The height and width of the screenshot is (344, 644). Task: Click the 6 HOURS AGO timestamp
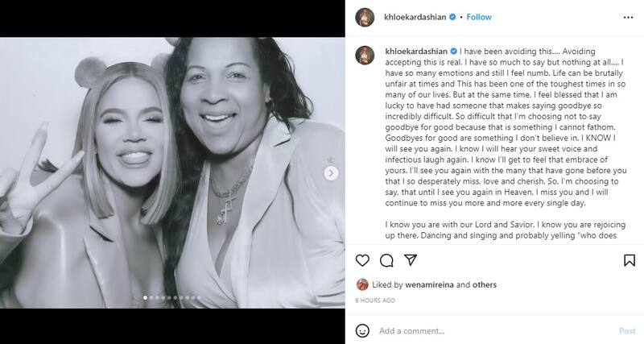[x=375, y=300]
